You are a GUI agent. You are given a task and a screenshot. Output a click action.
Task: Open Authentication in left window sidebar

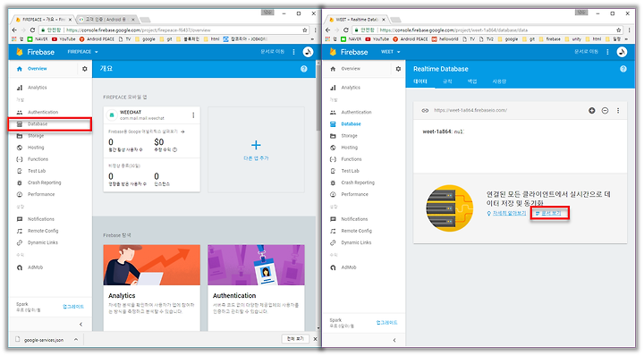click(43, 112)
